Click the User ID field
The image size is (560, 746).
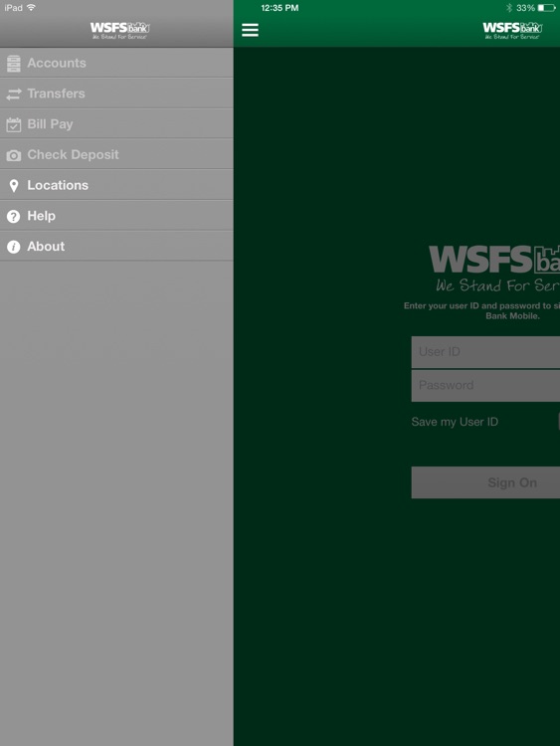485,352
